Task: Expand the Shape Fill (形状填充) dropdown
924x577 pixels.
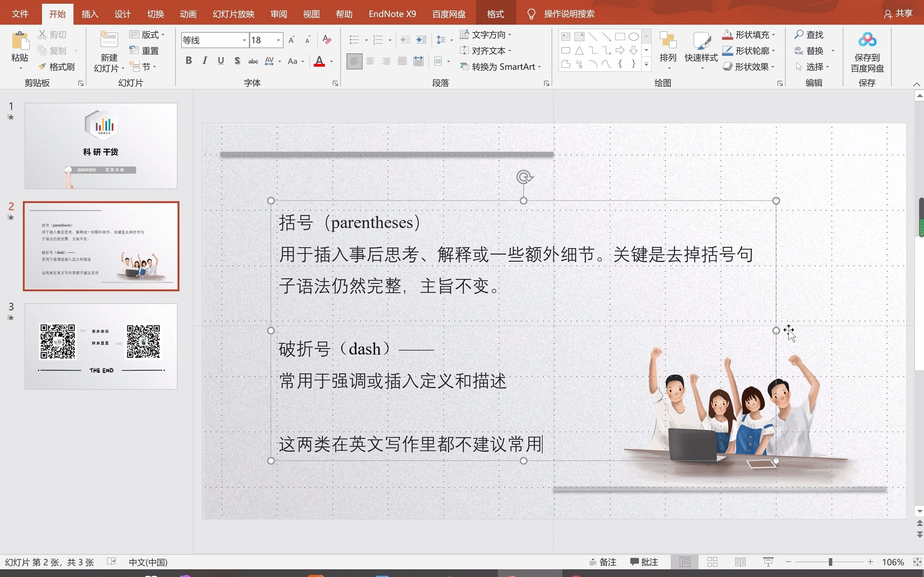Action: pyautogui.click(x=774, y=35)
